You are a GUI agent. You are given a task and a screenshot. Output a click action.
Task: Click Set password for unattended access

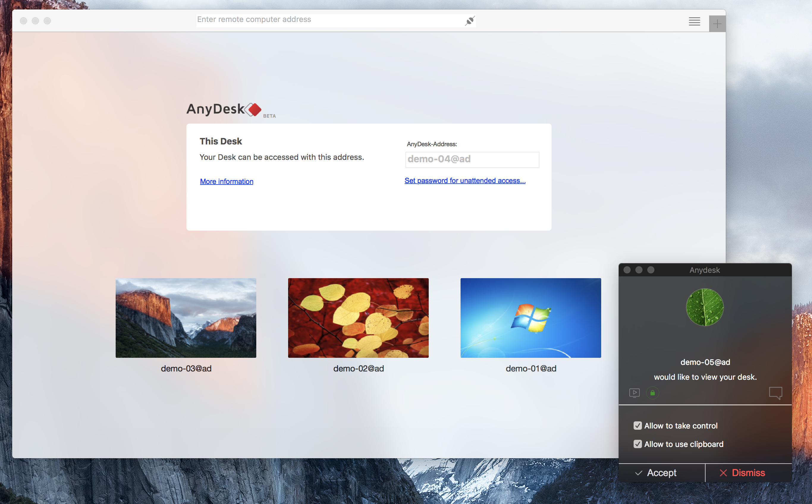click(465, 180)
